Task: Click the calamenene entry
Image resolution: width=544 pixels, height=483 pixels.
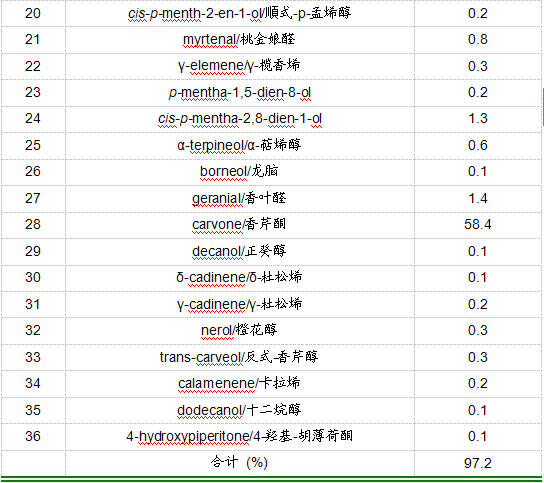Action: pyautogui.click(x=239, y=383)
